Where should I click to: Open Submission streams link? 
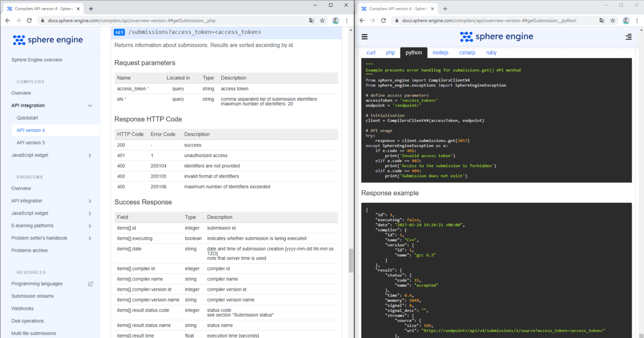33,296
